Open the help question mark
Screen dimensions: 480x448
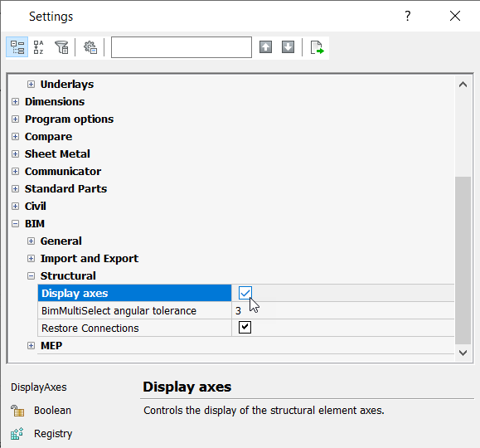tap(407, 16)
